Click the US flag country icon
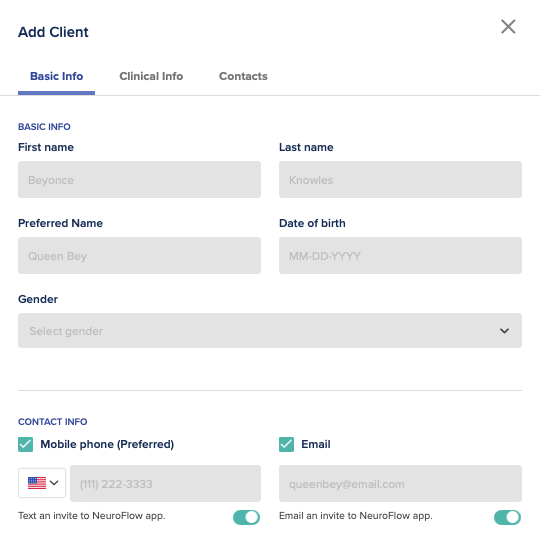Viewport: 540px width, 557px height. 37,483
